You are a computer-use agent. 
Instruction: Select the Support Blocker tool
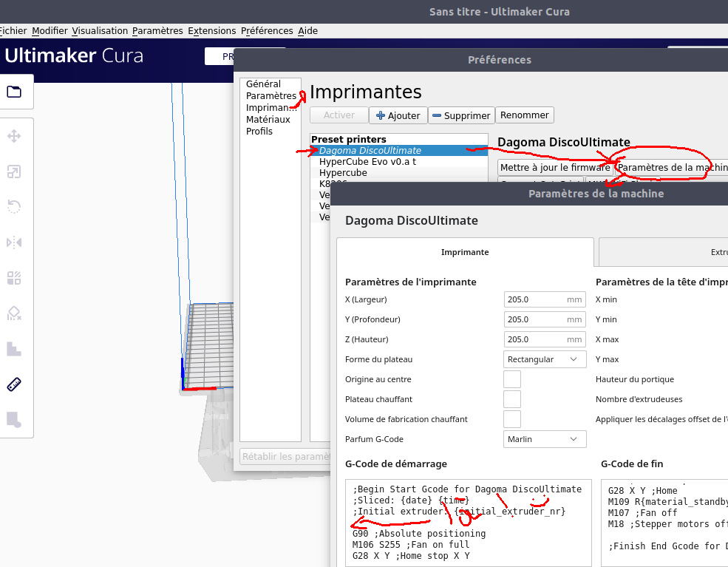pos(14,313)
